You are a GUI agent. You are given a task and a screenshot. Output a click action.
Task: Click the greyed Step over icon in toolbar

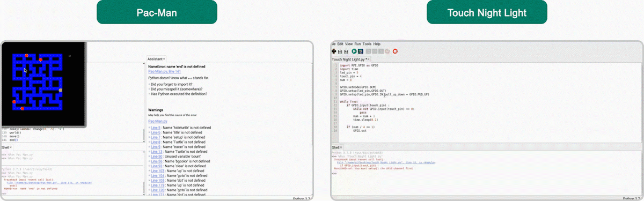pos(368,51)
